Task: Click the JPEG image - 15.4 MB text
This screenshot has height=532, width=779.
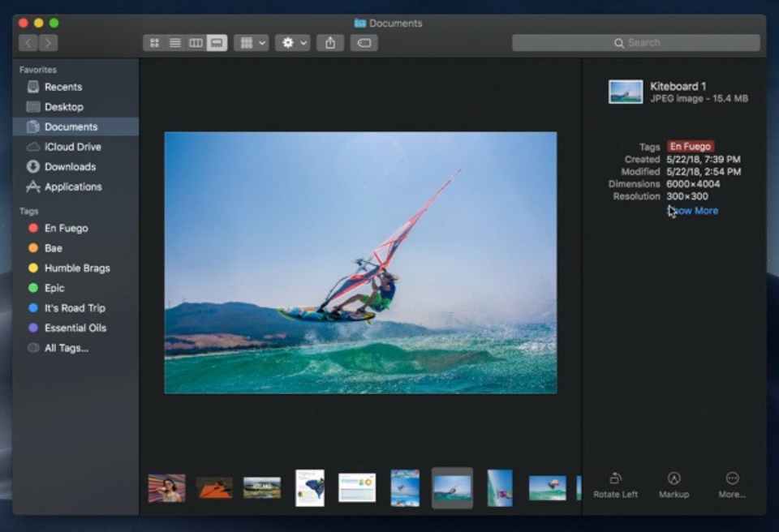Action: (699, 98)
